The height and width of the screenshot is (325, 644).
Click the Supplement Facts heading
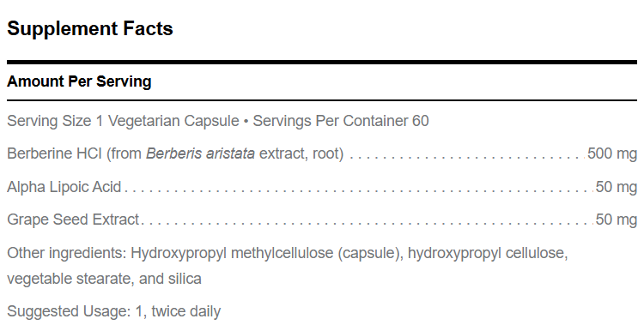pos(90,28)
